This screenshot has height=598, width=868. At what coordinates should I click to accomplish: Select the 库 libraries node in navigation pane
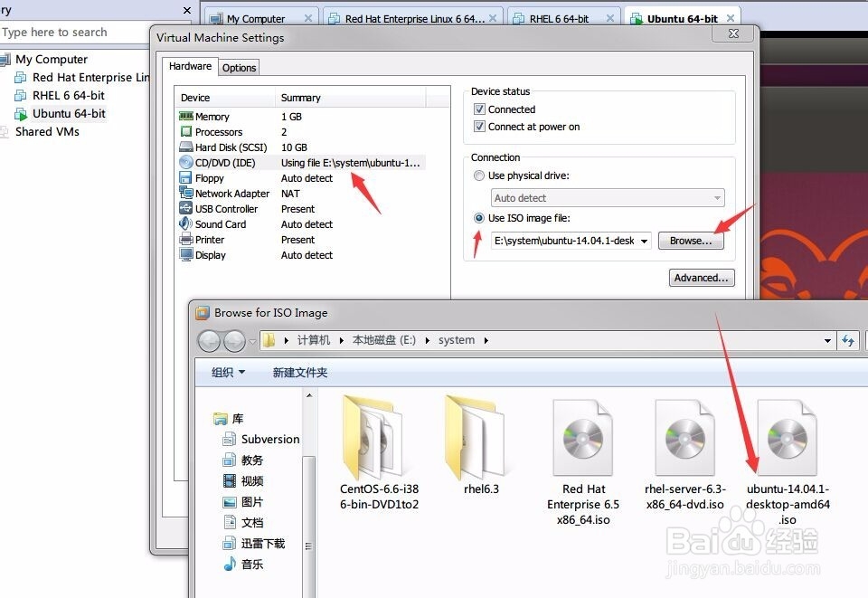(229, 419)
